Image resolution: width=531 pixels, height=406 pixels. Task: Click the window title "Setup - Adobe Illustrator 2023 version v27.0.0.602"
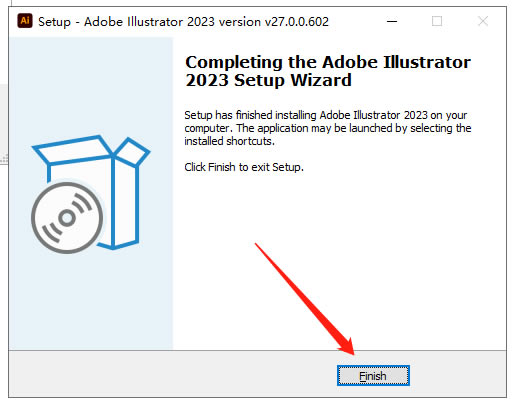pos(183,22)
